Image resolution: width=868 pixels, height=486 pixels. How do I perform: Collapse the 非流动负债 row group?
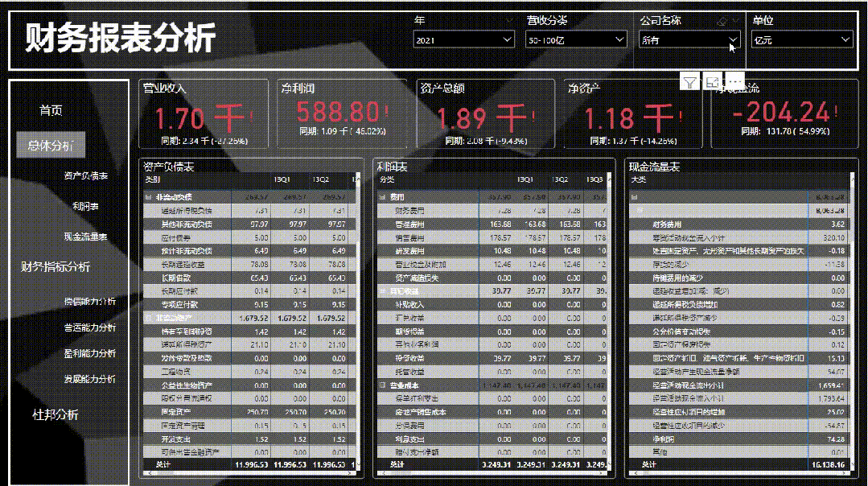click(x=148, y=196)
